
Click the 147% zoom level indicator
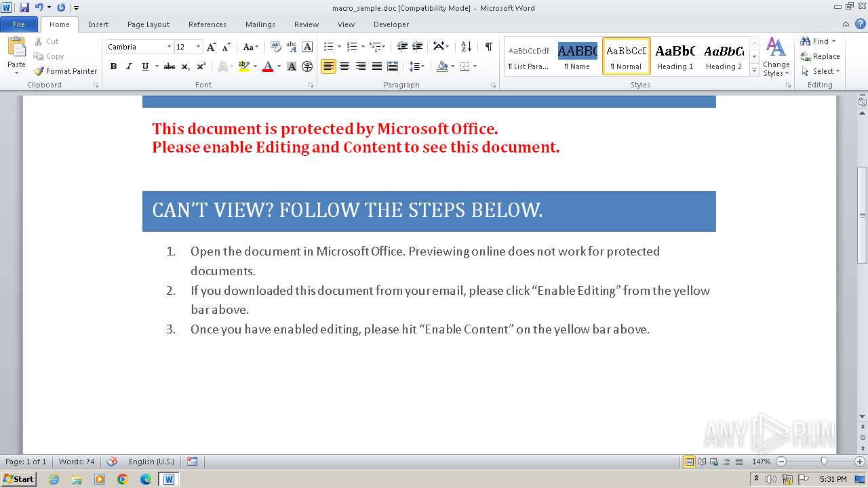[x=761, y=462]
